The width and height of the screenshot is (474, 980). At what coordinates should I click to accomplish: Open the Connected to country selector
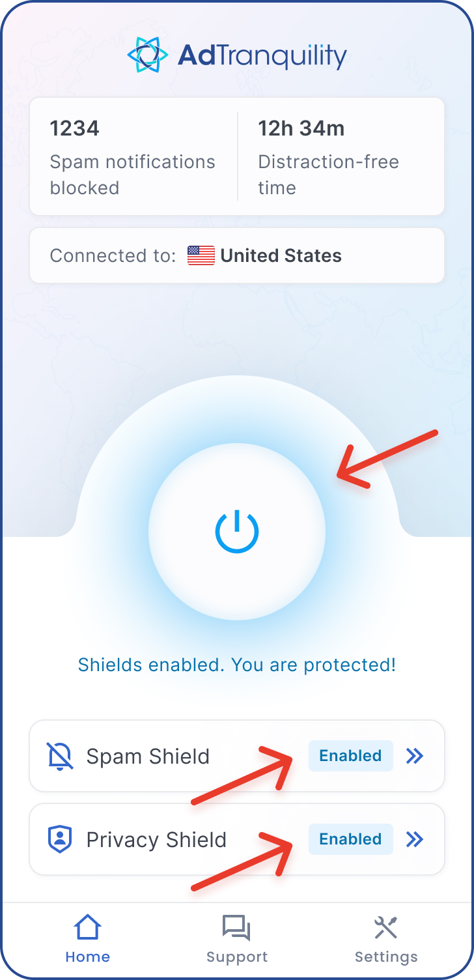coord(237,255)
